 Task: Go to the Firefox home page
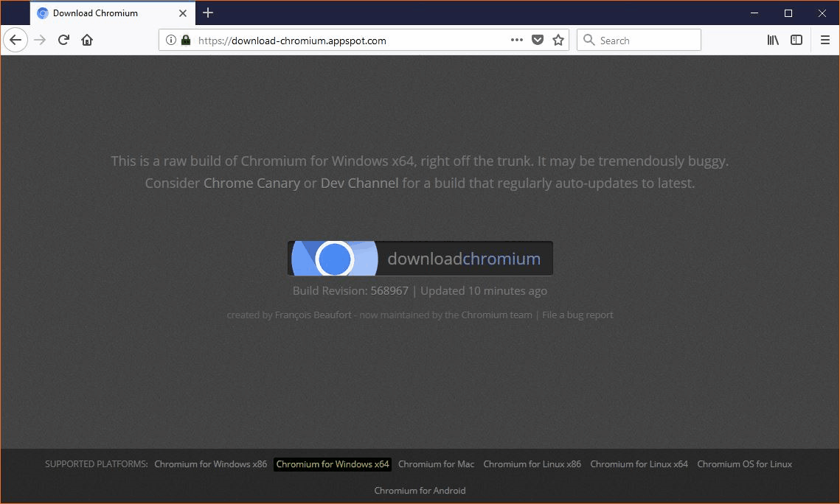click(87, 41)
